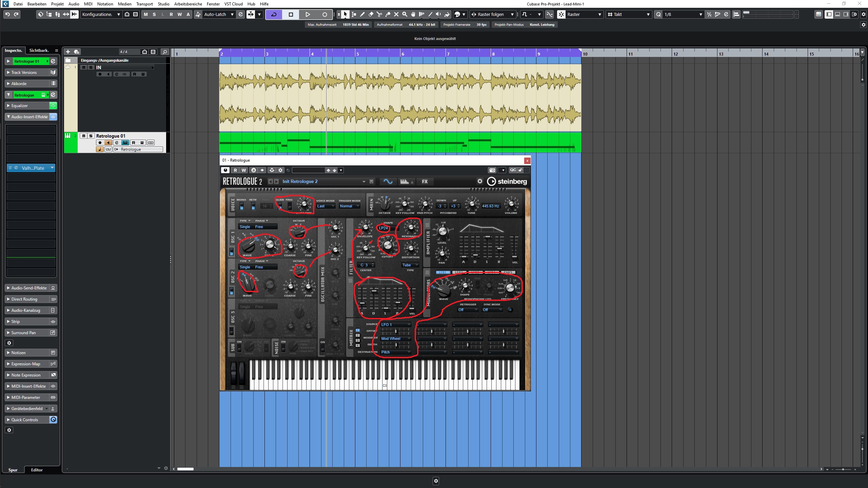Screen dimensions: 868x488
Task: Select the Scissors split tool
Action: [379, 14]
